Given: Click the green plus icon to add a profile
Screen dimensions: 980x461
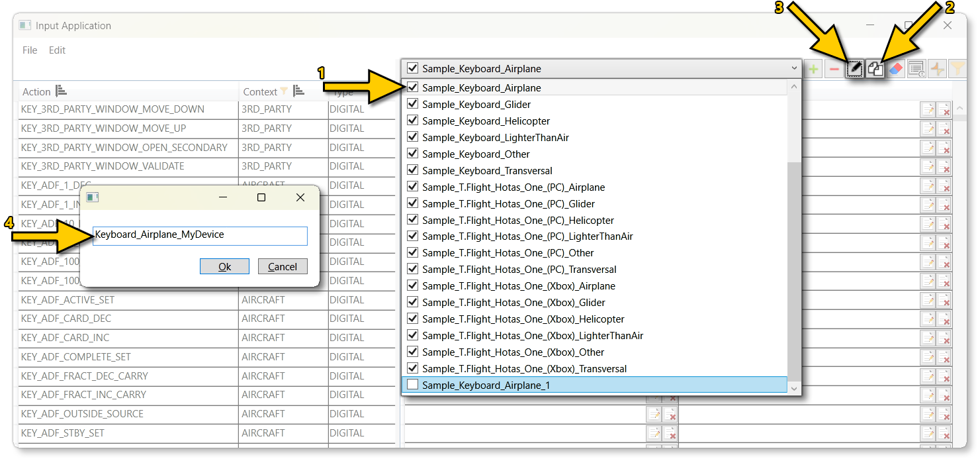Looking at the screenshot, I should (x=813, y=68).
